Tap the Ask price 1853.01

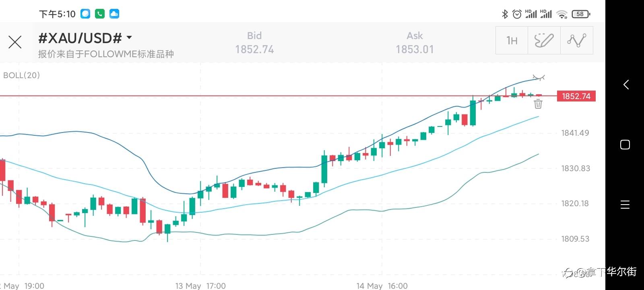coord(415,49)
